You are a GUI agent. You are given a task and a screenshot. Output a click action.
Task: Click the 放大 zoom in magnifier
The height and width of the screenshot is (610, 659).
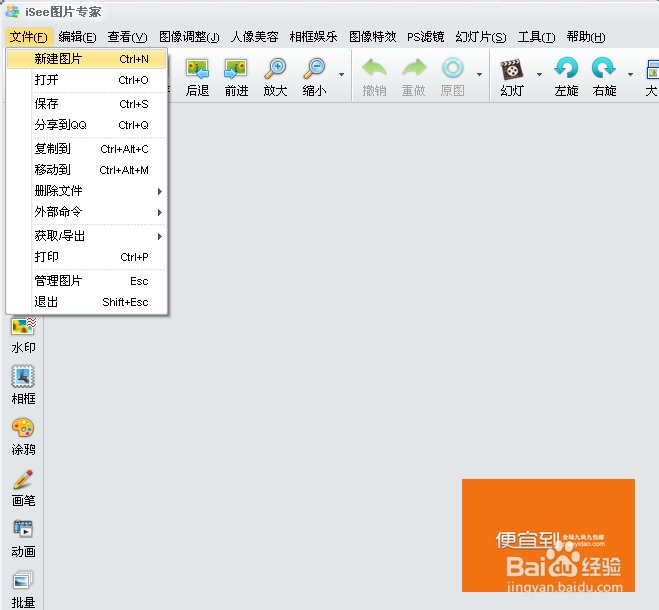(x=275, y=69)
